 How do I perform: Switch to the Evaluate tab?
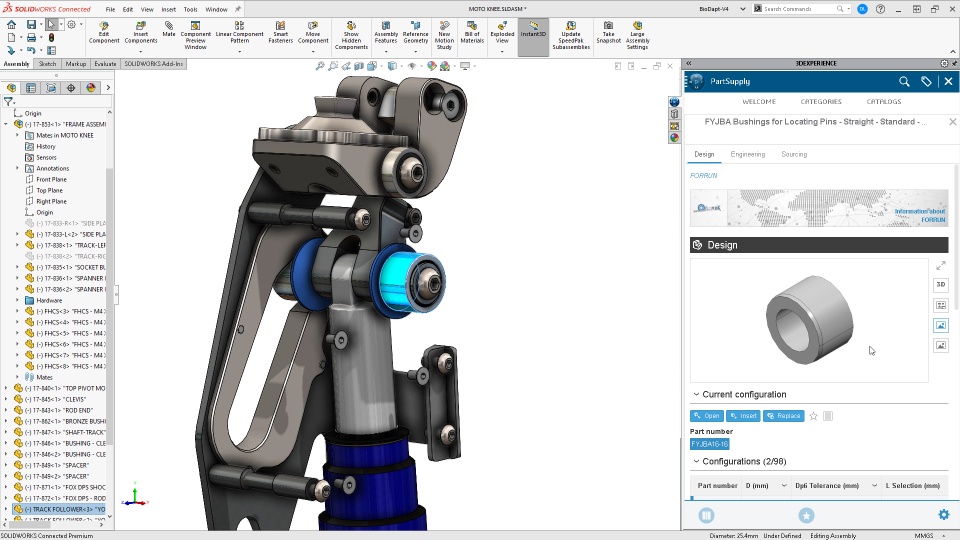(105, 64)
